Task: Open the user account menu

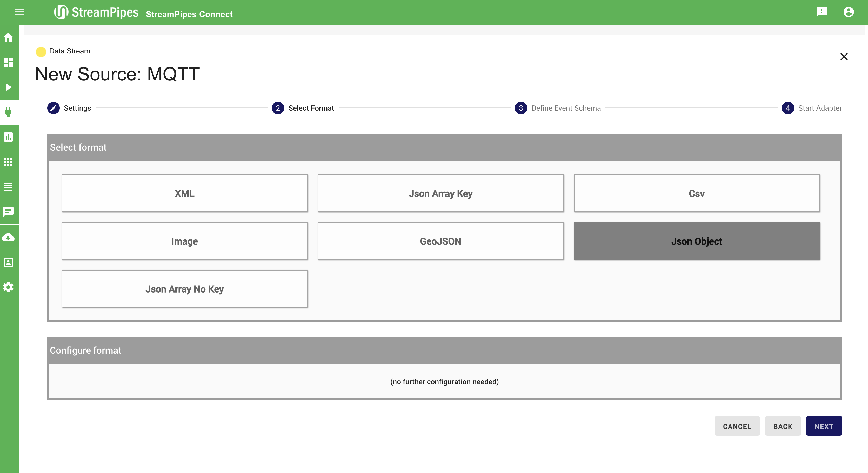Action: (849, 12)
